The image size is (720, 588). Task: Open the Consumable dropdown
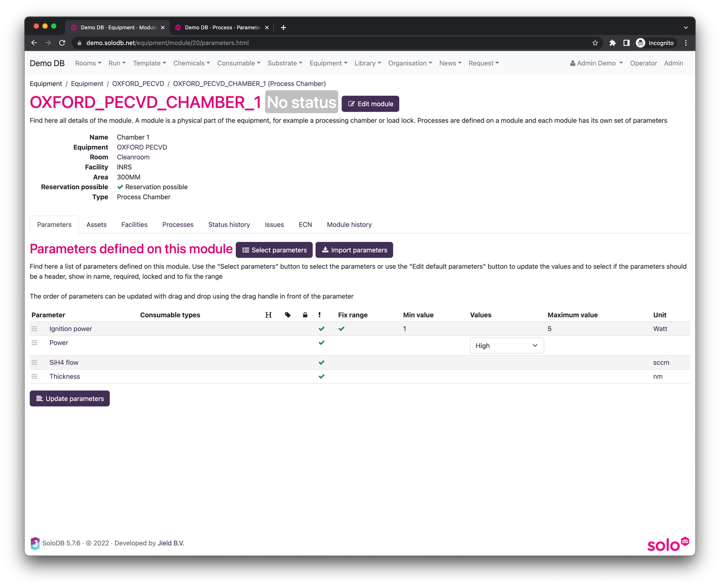[239, 63]
